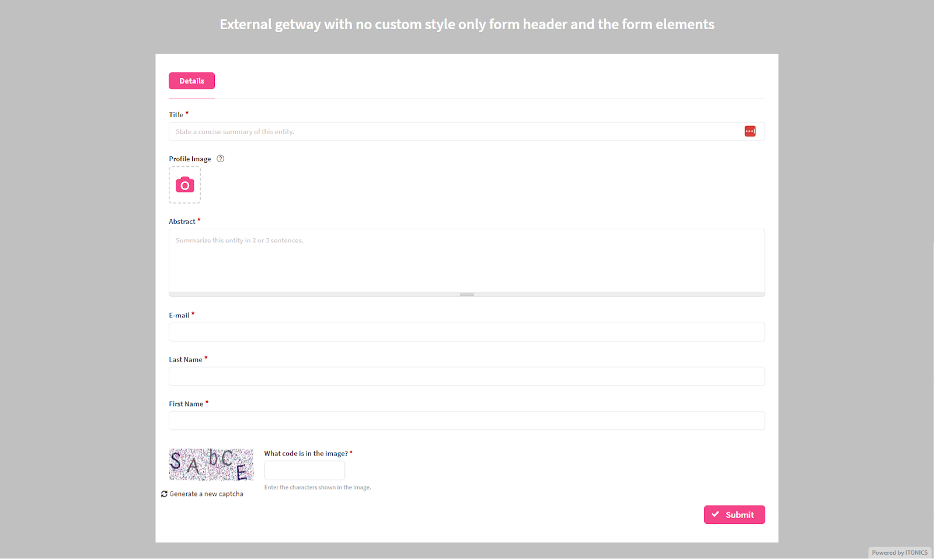
Task: Click the 'Generate a new captcha' link text
Action: click(207, 494)
